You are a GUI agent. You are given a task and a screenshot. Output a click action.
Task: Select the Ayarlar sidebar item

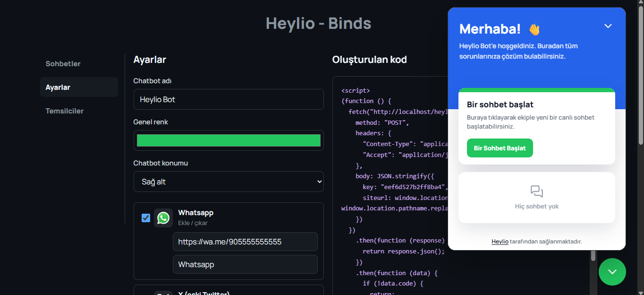[79, 87]
